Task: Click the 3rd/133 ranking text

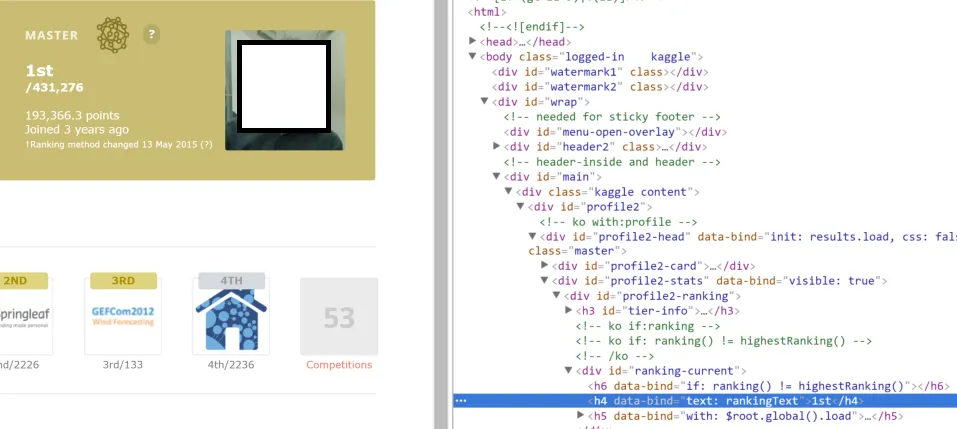Action: [123, 365]
